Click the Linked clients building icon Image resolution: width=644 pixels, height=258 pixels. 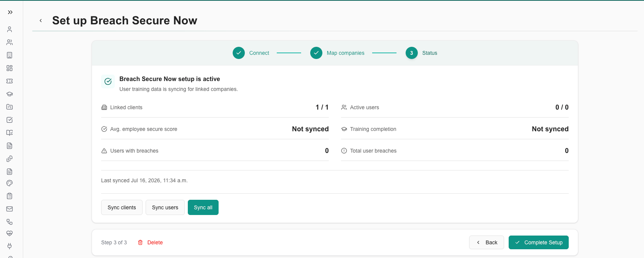pyautogui.click(x=104, y=107)
